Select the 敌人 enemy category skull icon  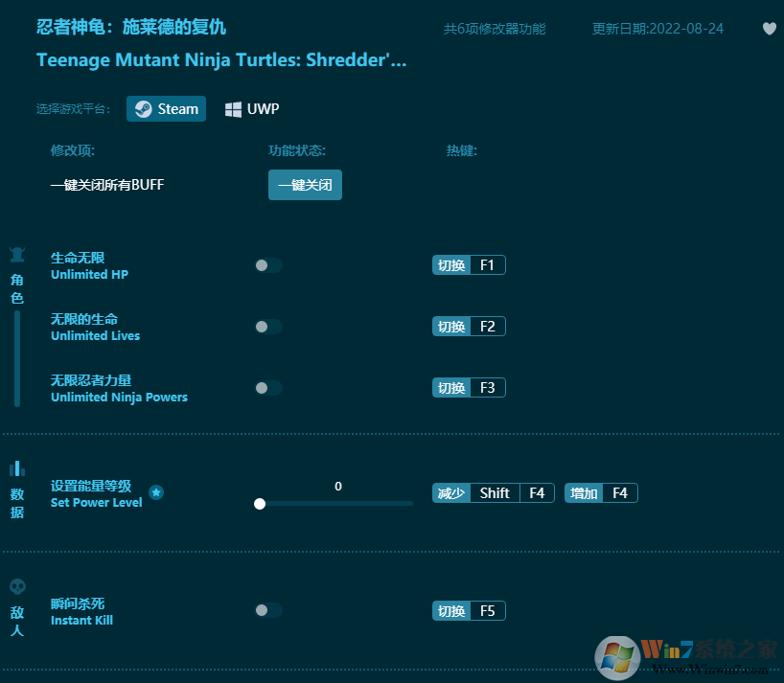click(x=16, y=586)
